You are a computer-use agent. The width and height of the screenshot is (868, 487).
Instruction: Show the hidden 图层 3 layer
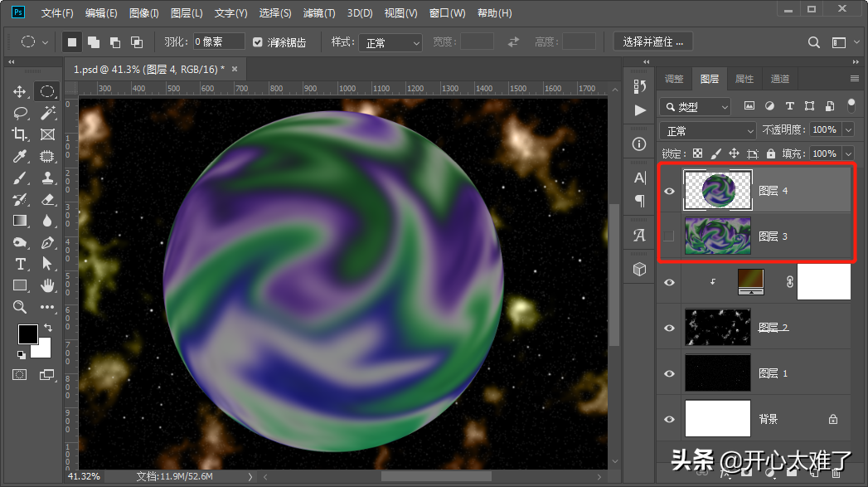(669, 236)
